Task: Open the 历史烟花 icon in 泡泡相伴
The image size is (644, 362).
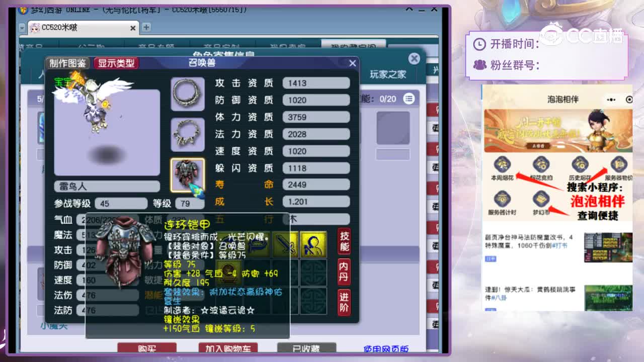Action: (x=580, y=165)
